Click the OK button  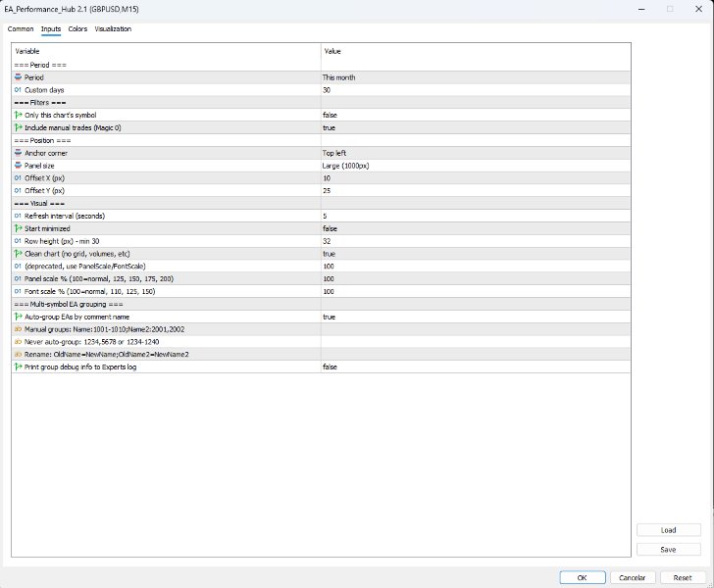tap(583, 577)
